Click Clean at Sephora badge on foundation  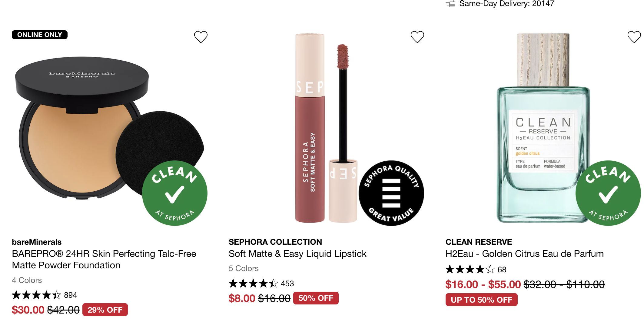click(x=175, y=193)
